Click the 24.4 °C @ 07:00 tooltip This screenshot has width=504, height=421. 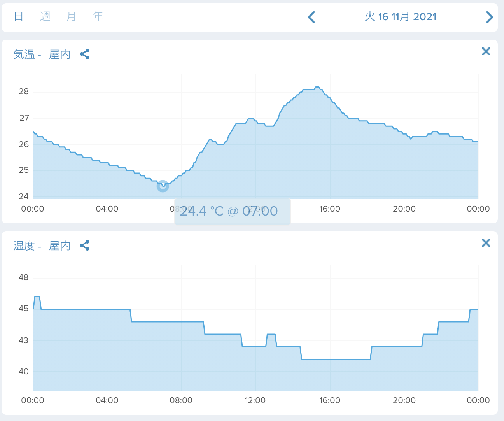coord(232,211)
